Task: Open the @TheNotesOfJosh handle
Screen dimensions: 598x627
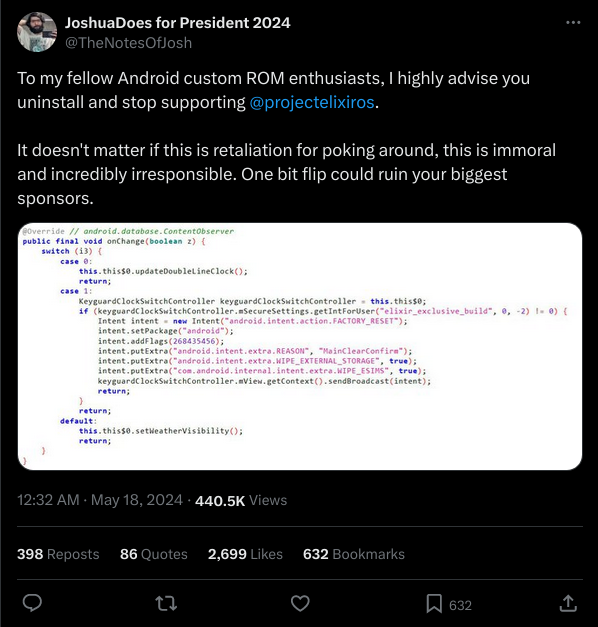Action: (128, 43)
